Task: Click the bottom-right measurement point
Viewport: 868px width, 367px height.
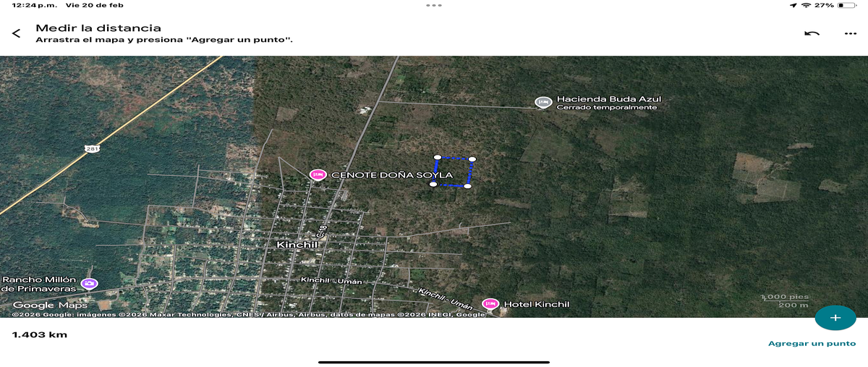Action: pyautogui.click(x=467, y=187)
